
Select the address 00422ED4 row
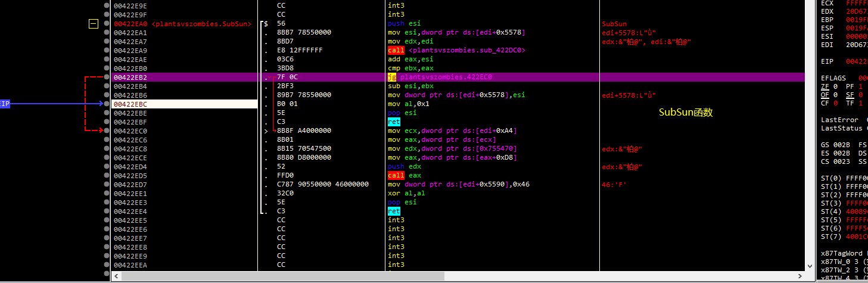130,167
